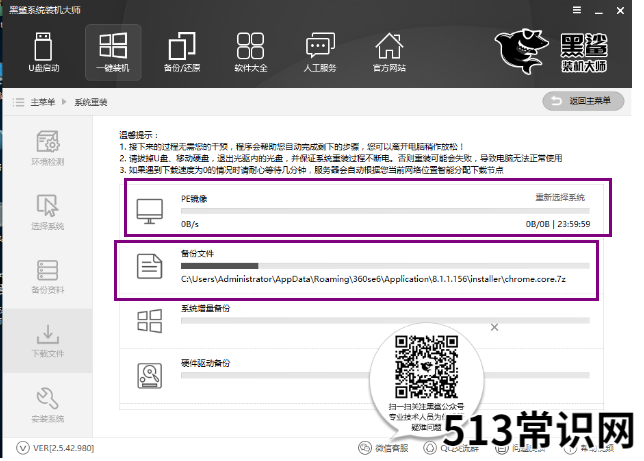Click the 微信客服 link at bottom

383,448
